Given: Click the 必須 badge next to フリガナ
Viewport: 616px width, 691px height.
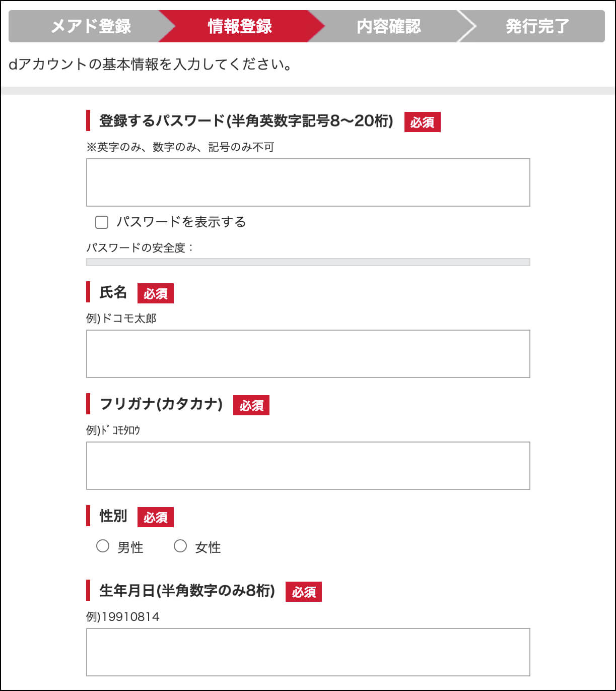Looking at the screenshot, I should point(251,405).
